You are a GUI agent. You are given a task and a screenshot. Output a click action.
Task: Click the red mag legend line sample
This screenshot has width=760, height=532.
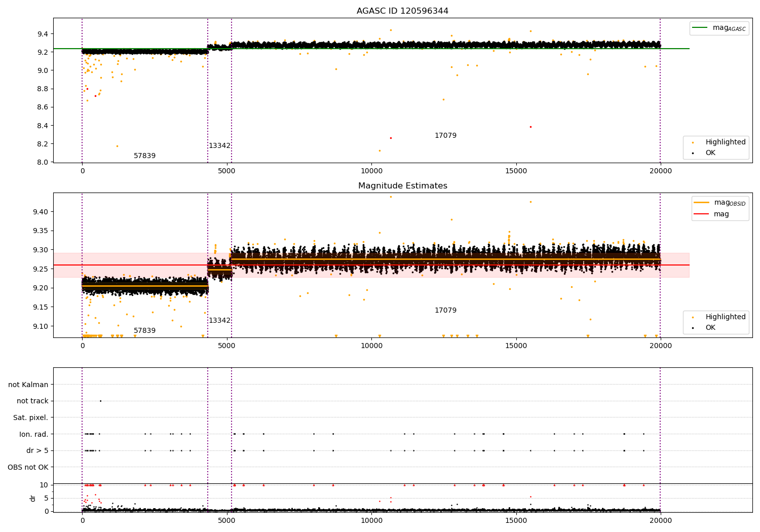click(x=702, y=214)
